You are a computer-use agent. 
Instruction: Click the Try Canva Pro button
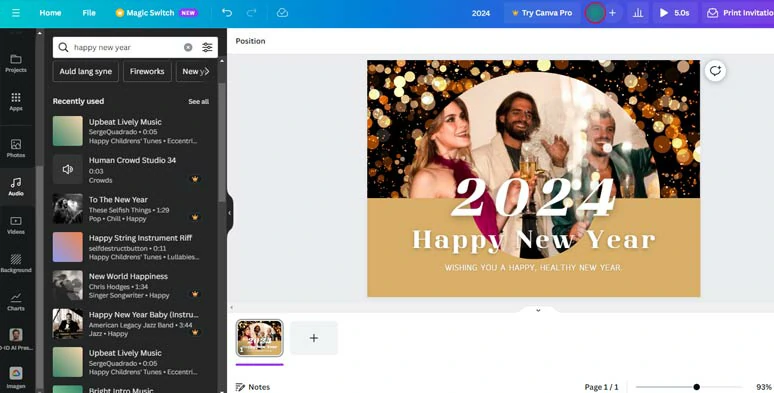pos(542,13)
